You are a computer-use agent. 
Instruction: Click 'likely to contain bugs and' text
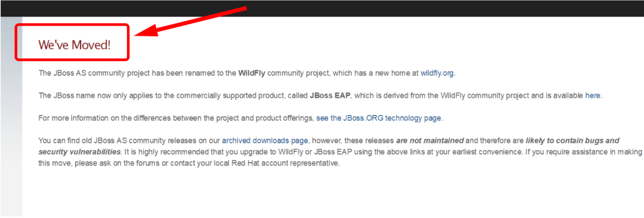pyautogui.click(x=572, y=141)
